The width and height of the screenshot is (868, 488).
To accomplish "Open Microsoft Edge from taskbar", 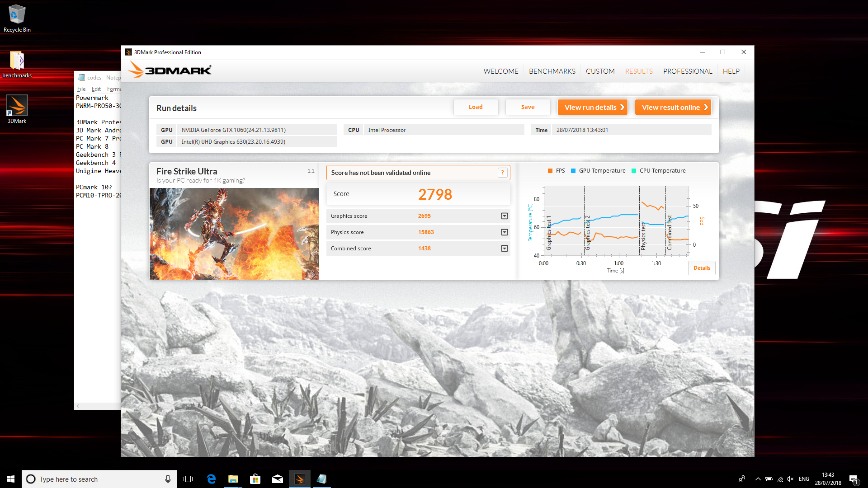I will [x=211, y=479].
